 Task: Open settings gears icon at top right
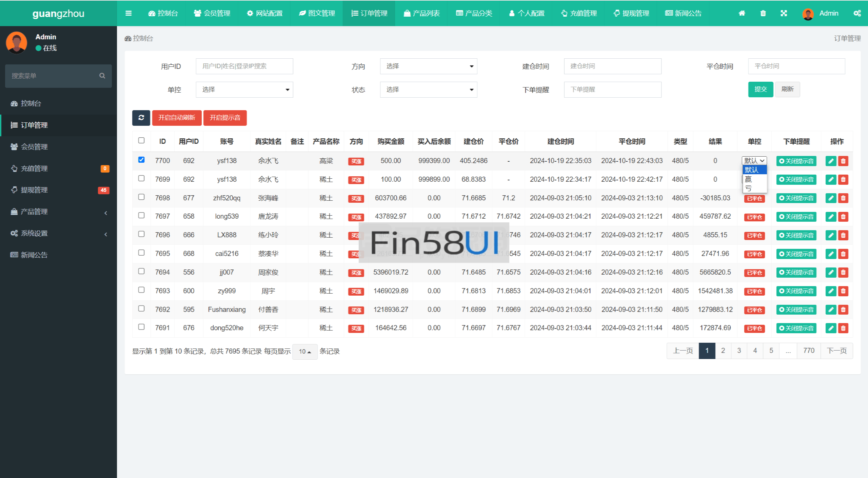857,13
